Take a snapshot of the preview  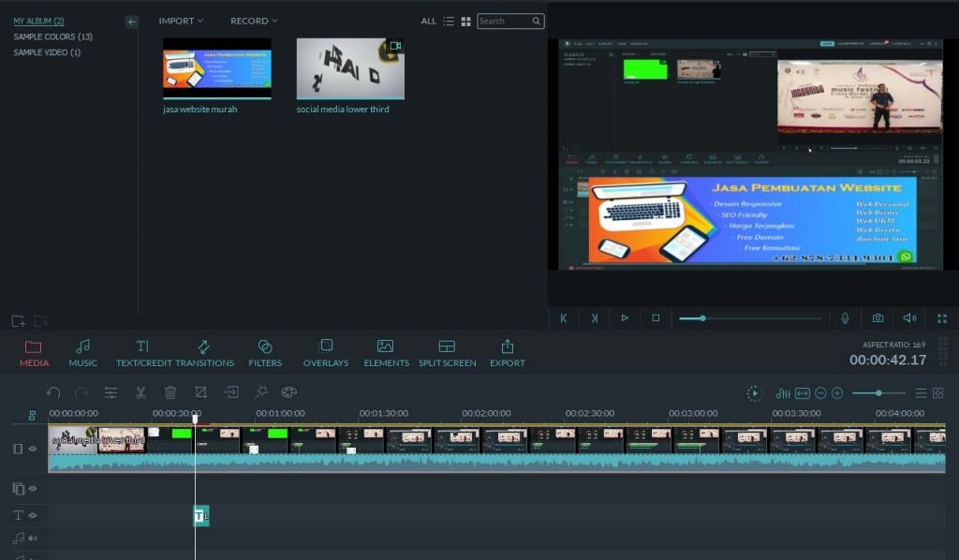[x=878, y=317]
